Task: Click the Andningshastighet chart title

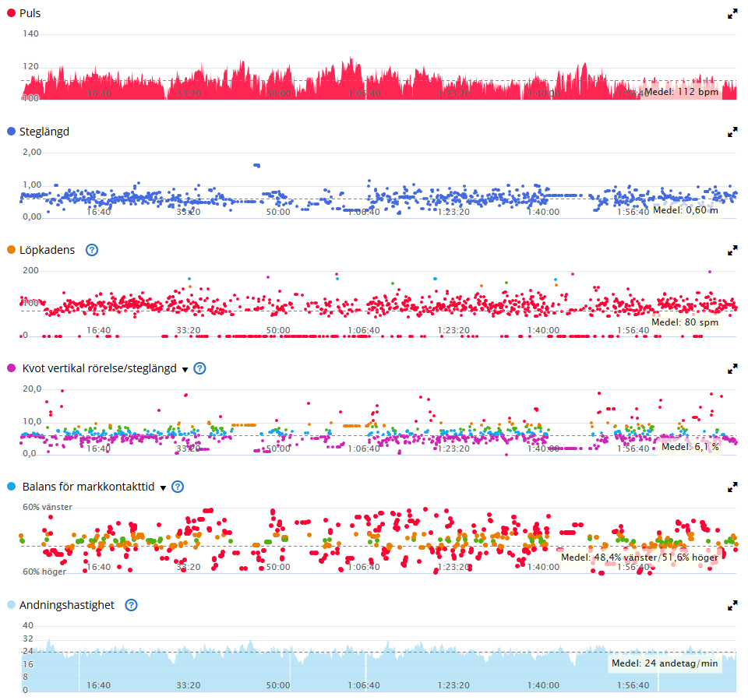Action: [x=67, y=605]
